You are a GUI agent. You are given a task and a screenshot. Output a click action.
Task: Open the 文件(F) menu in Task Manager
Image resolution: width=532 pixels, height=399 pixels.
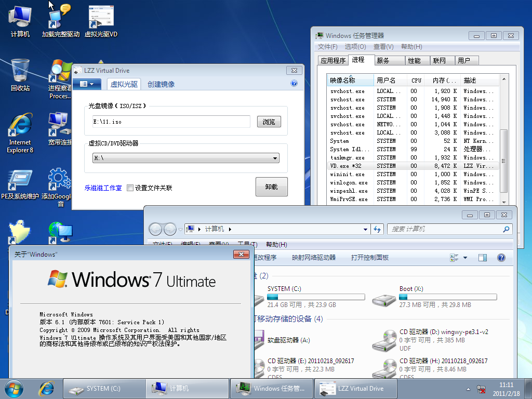(327, 46)
